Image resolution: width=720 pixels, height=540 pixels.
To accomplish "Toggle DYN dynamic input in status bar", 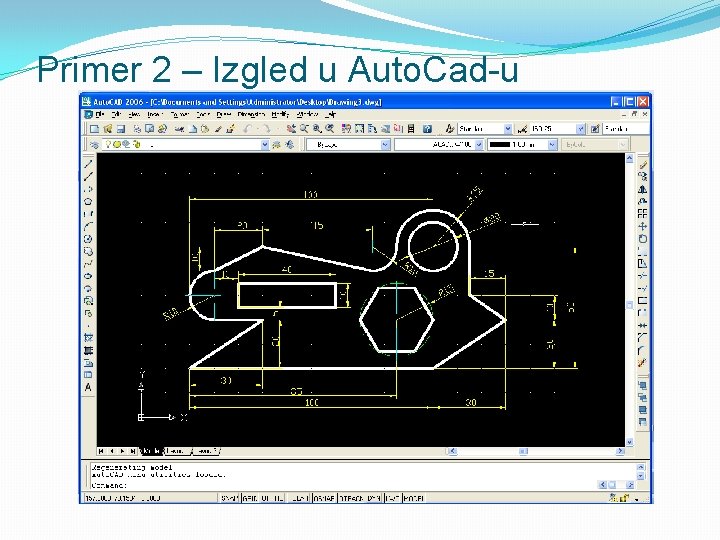I will pyautogui.click(x=375, y=498).
